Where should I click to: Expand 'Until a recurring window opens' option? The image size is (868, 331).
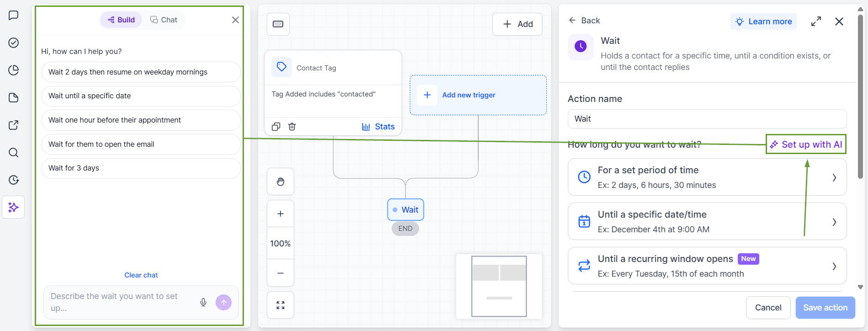tap(707, 266)
